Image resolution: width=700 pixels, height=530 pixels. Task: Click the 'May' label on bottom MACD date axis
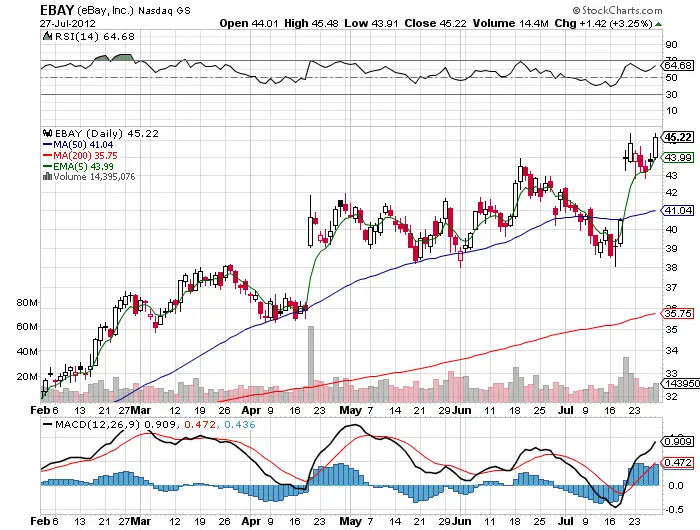(350, 521)
